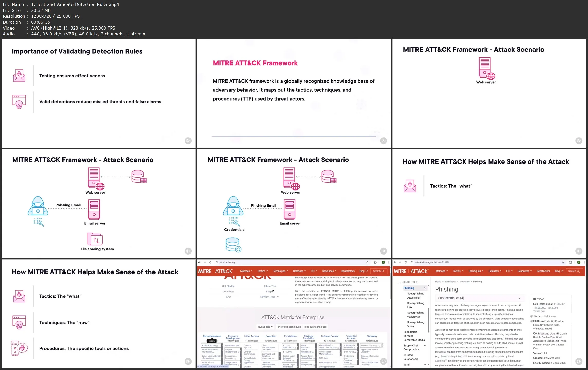
Task: Click skull window icon beside Techniques: The how
Action: tap(19, 322)
